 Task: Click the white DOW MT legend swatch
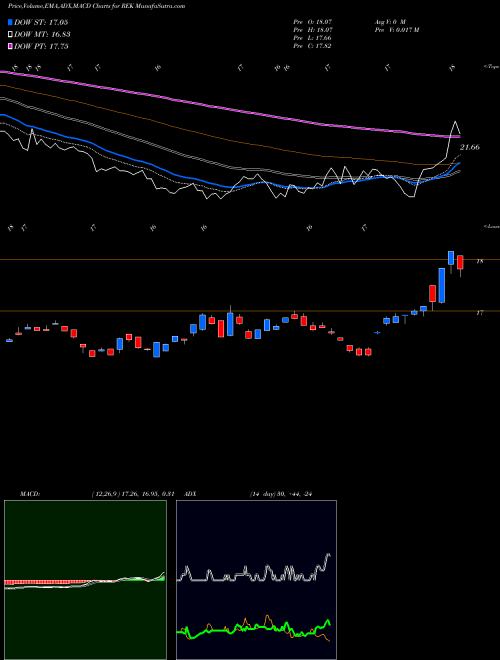click(x=10, y=35)
